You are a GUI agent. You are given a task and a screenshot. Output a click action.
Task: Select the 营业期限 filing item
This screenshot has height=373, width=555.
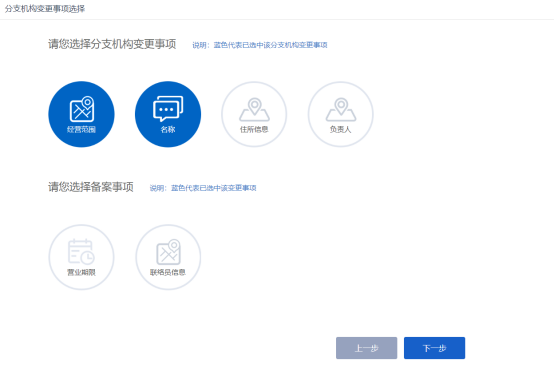pos(81,257)
